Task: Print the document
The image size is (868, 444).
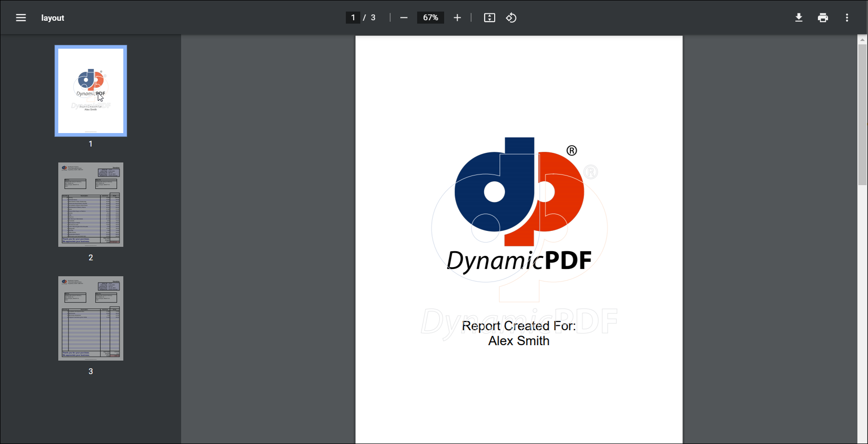Action: tap(823, 18)
